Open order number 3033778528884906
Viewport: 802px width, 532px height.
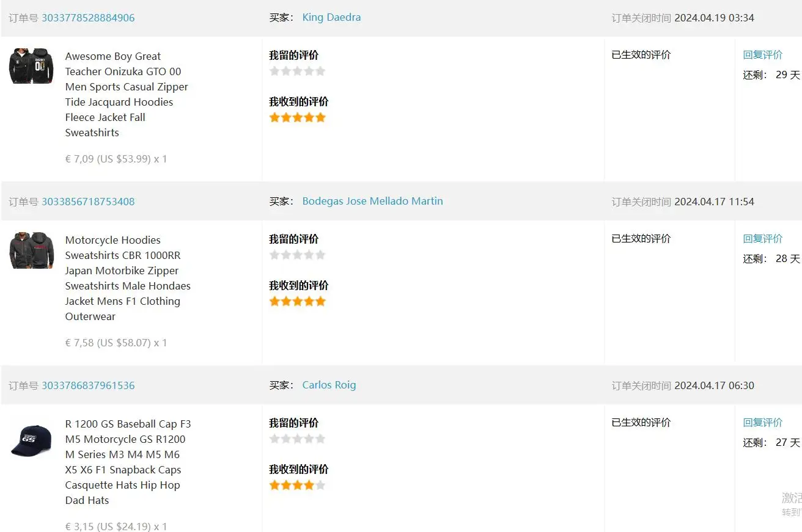coord(88,18)
